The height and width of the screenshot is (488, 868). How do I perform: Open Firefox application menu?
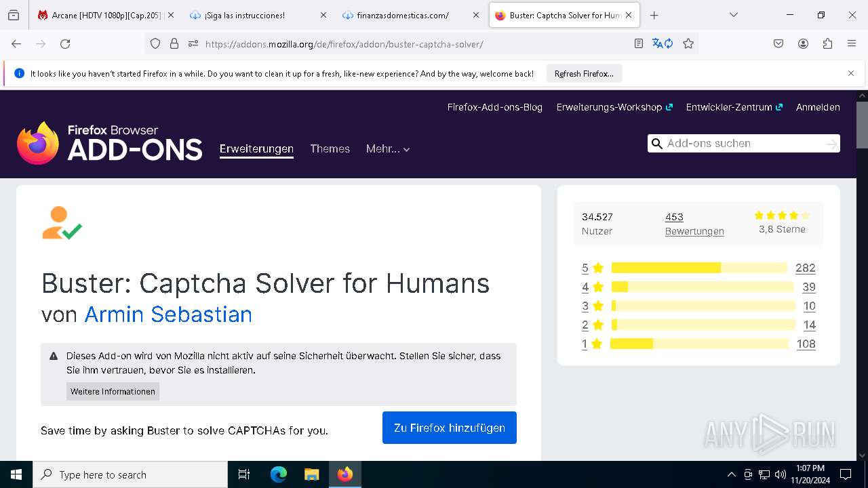coord(852,44)
